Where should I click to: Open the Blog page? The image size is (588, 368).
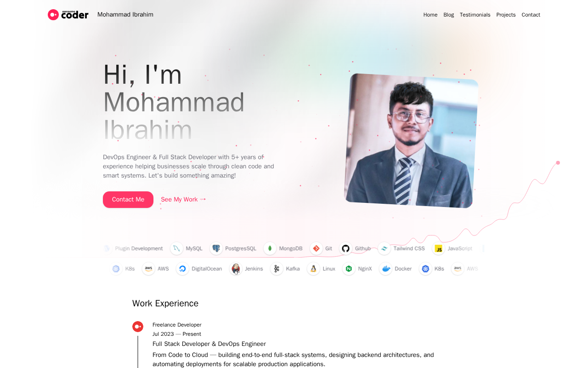click(x=449, y=15)
